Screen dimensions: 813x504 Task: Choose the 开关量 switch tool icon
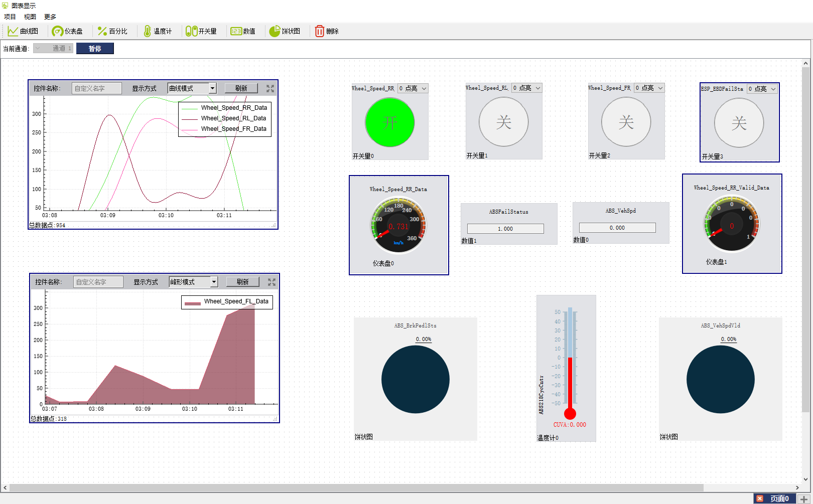coord(191,31)
